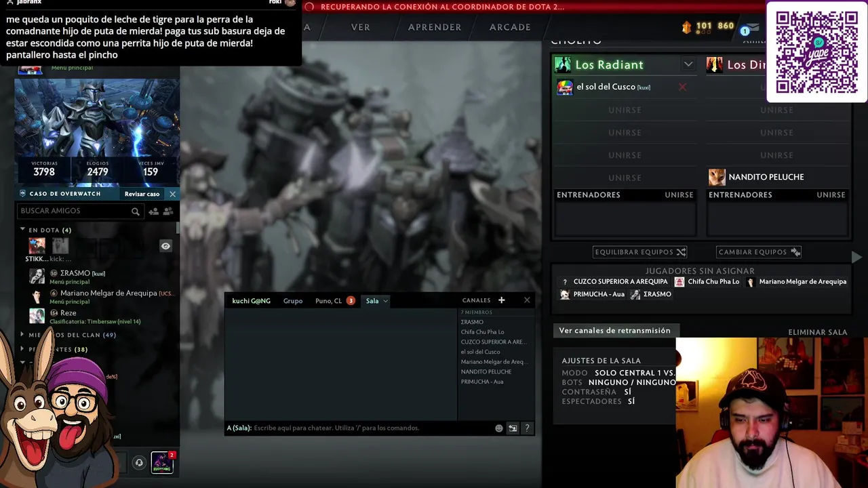868x488 pixels.
Task: Focus the Sala chat message input
Action: (x=359, y=428)
